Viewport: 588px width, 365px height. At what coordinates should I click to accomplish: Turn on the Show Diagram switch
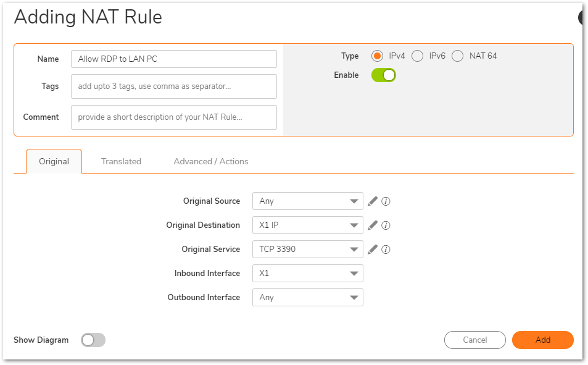point(93,340)
